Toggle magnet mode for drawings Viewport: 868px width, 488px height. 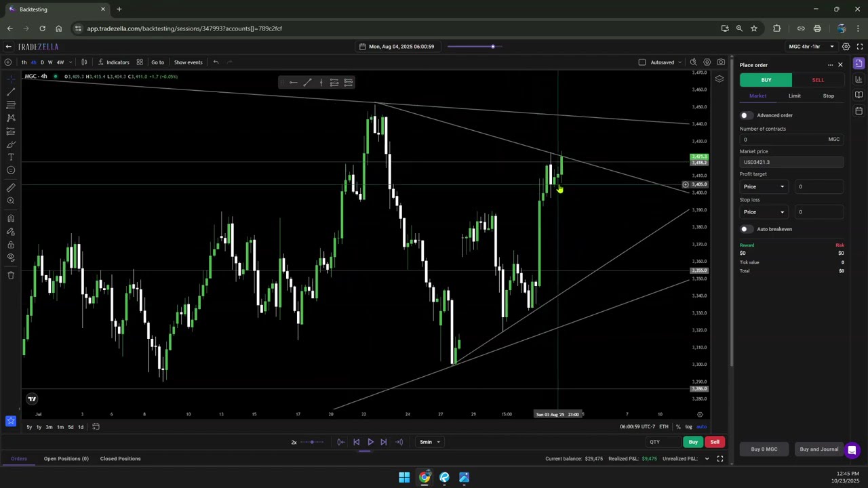[11, 218]
